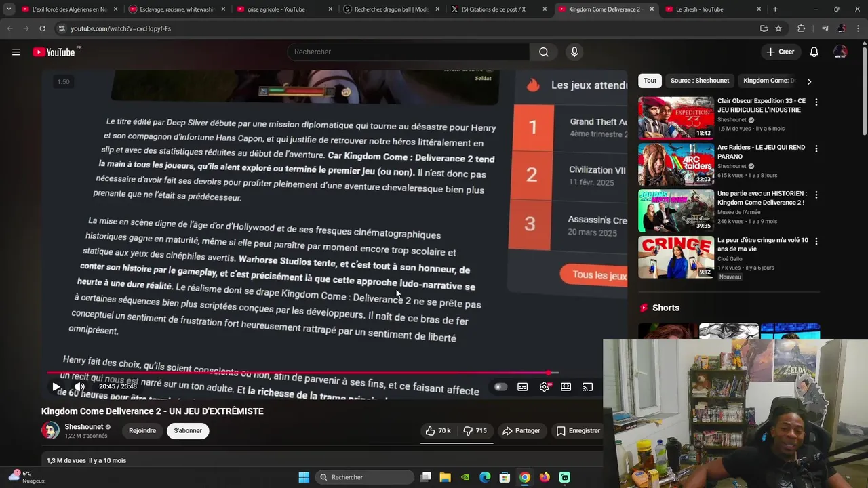Select the Source : Sheshounet chip
Image resolution: width=868 pixels, height=488 pixels.
(700, 81)
